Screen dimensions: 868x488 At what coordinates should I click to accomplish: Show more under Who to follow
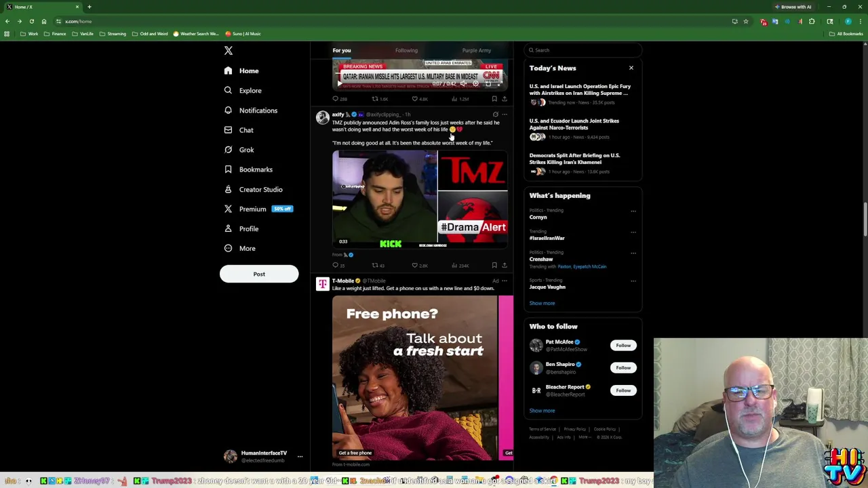pyautogui.click(x=542, y=411)
